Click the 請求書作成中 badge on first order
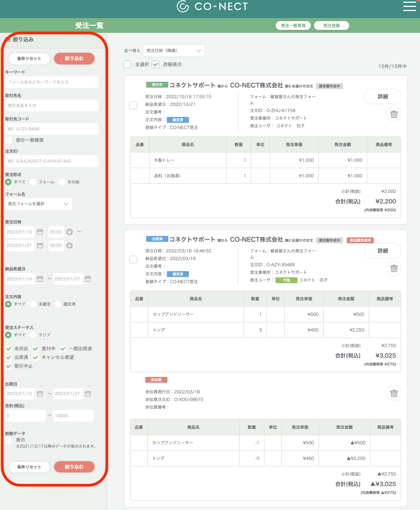 pos(329,86)
